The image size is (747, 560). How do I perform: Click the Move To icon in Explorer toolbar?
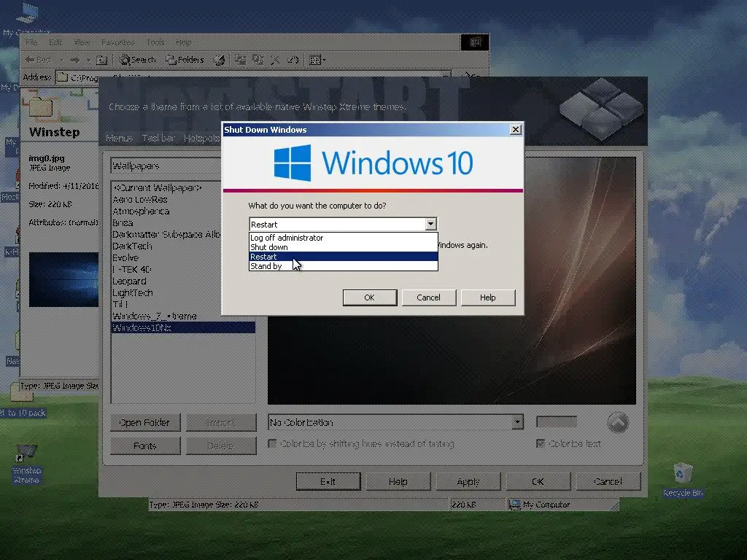click(x=240, y=60)
